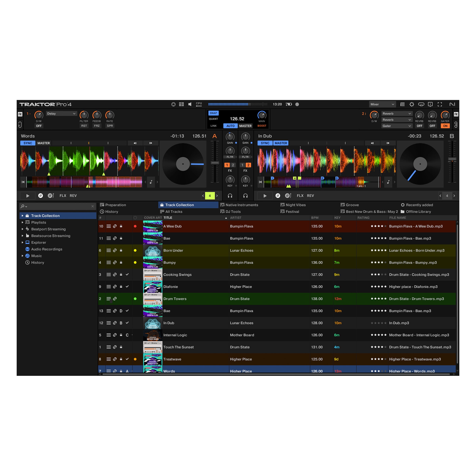476x476 pixels.
Task: Open the Audio Recordings folder
Action: coord(47,249)
